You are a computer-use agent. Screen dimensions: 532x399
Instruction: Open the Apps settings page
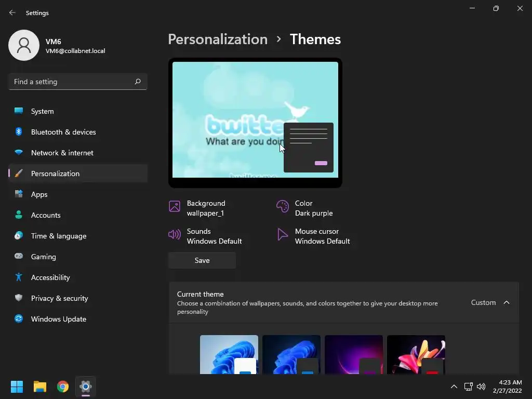[x=78, y=194]
